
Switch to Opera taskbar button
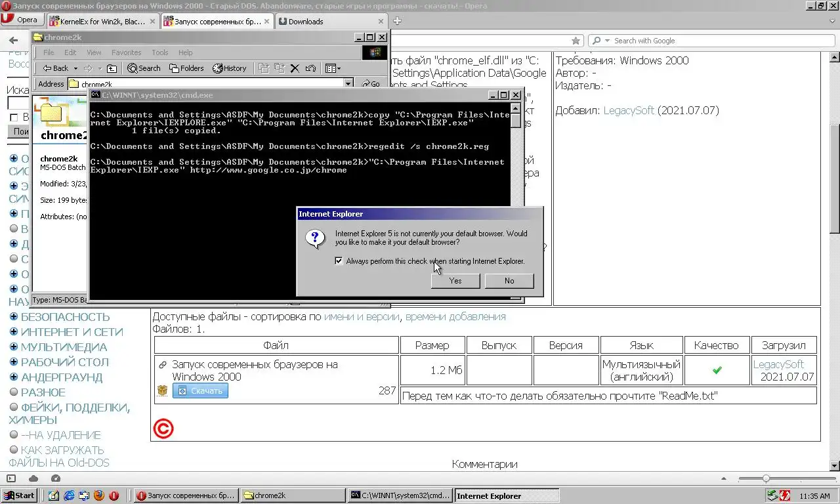click(186, 495)
